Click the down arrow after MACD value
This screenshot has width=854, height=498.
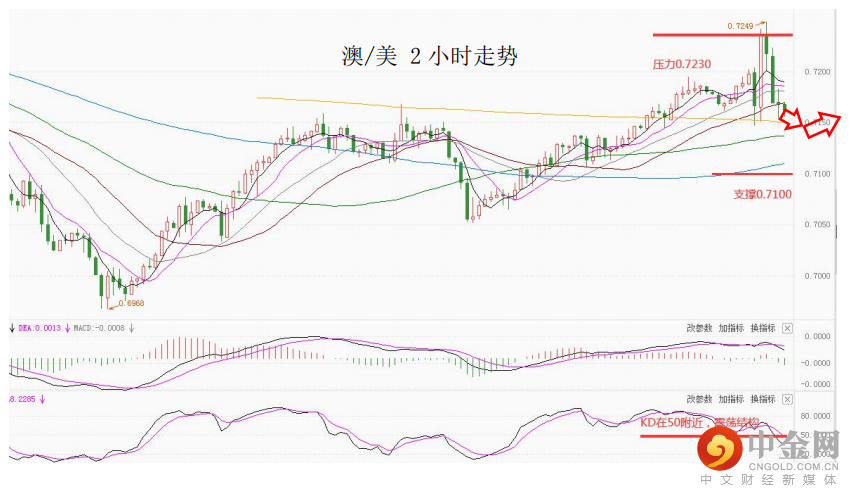(131, 327)
